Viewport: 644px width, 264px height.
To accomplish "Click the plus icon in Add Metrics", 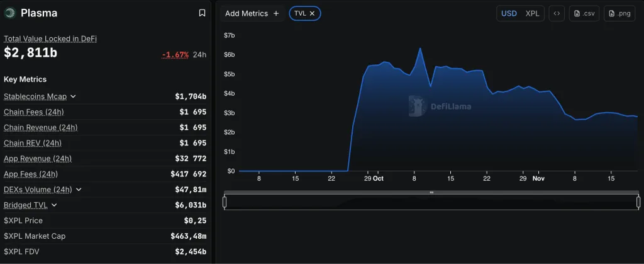I will (276, 13).
